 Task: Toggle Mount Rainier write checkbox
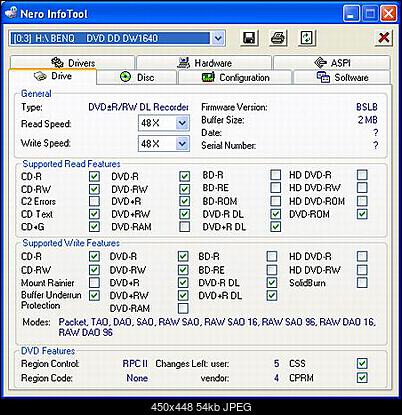tap(94, 283)
